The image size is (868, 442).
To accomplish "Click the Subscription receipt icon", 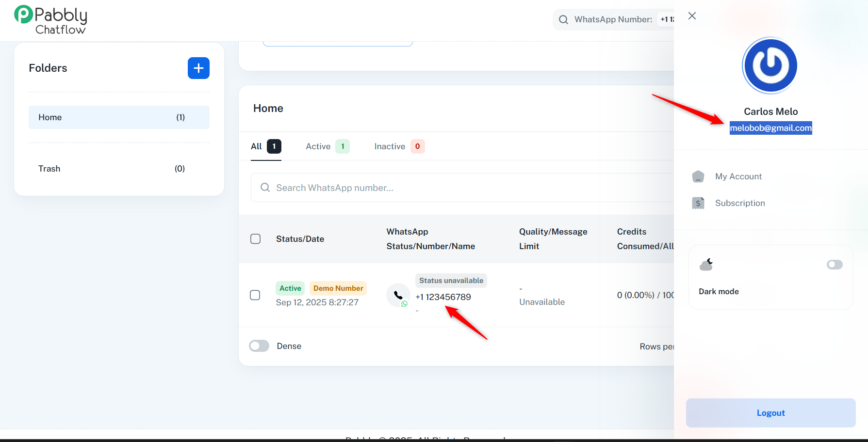I will coord(698,203).
